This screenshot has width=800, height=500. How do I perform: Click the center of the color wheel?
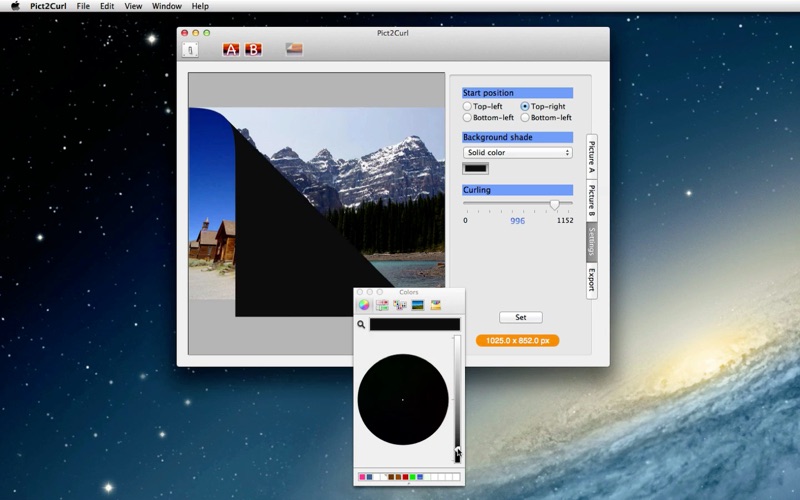point(403,399)
